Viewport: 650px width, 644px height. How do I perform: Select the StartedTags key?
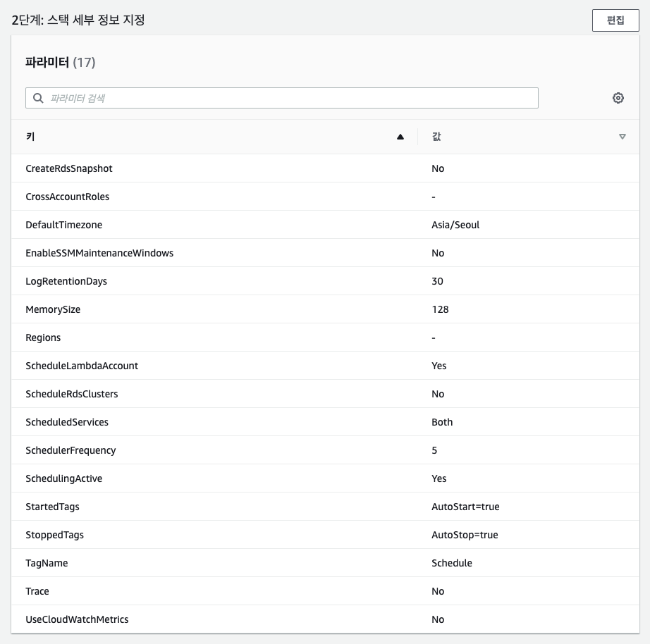(x=53, y=507)
